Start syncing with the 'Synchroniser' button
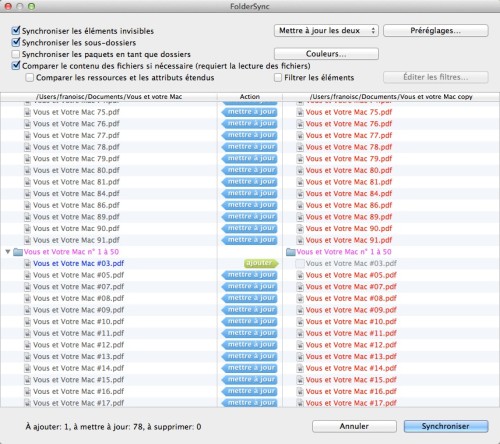Viewport: 500px width, 444px height. (446, 426)
